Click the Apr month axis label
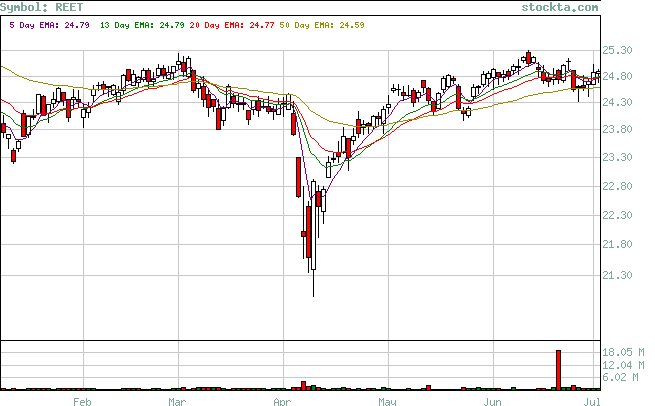Viewport: 655px width, 406px height. tap(282, 402)
